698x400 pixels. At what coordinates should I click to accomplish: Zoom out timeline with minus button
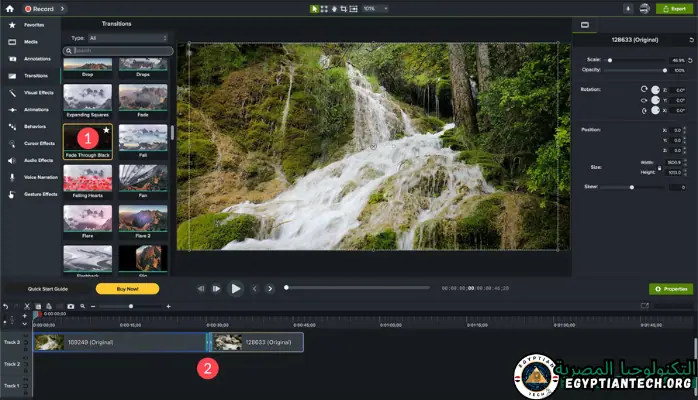coord(93,306)
